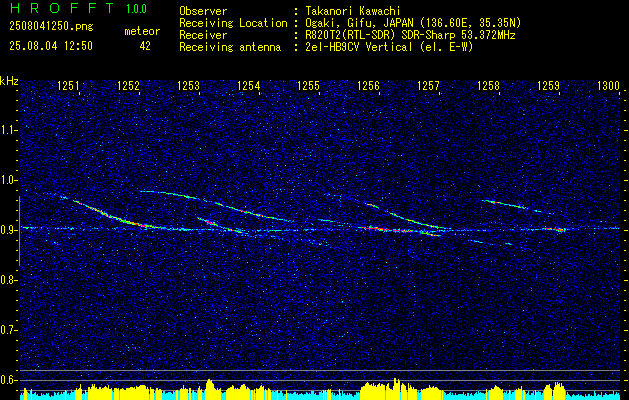The image size is (629, 400).
Task: Select the filename 2508041250.png
Action: [x=51, y=27]
